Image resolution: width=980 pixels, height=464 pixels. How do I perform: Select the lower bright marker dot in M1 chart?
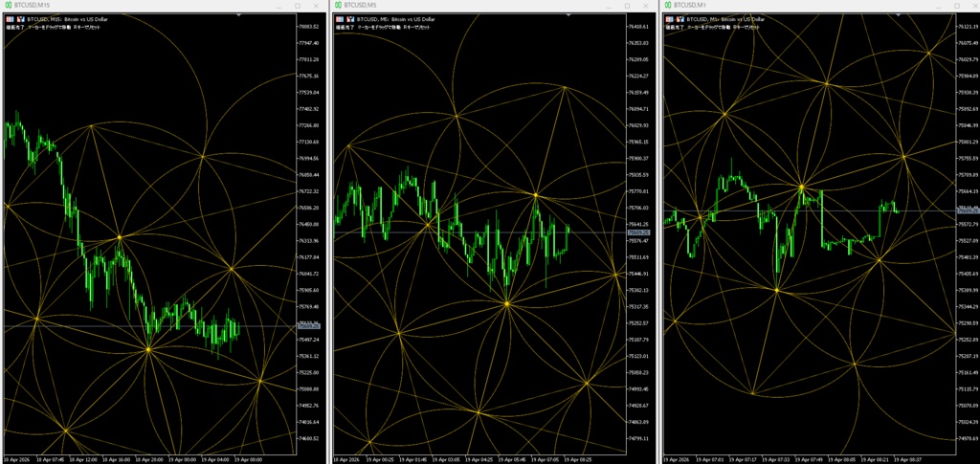[777, 291]
